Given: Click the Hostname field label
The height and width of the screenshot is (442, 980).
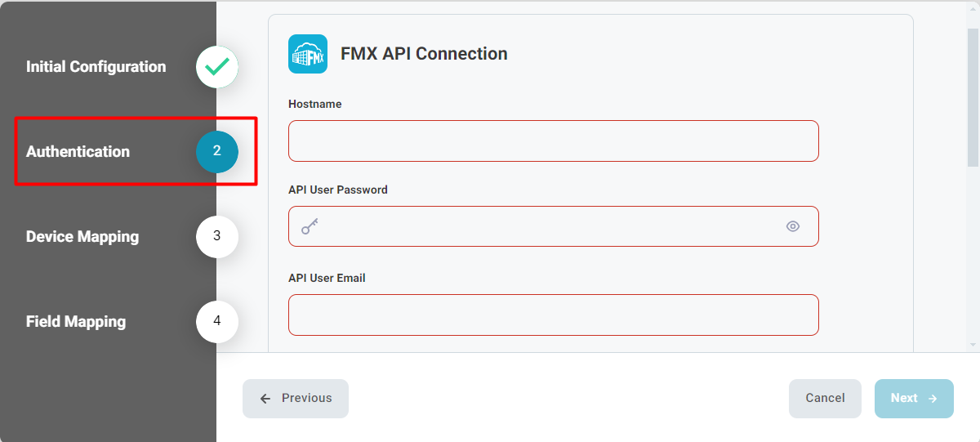Looking at the screenshot, I should (x=314, y=105).
